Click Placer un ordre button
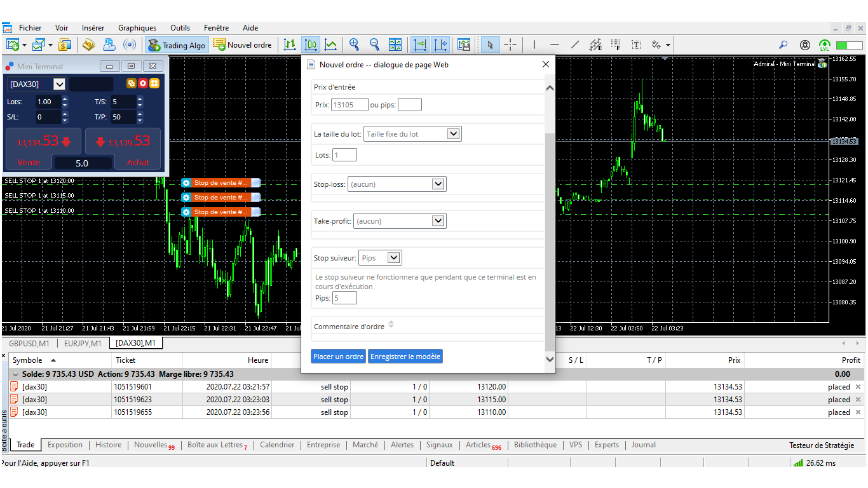 pos(339,356)
